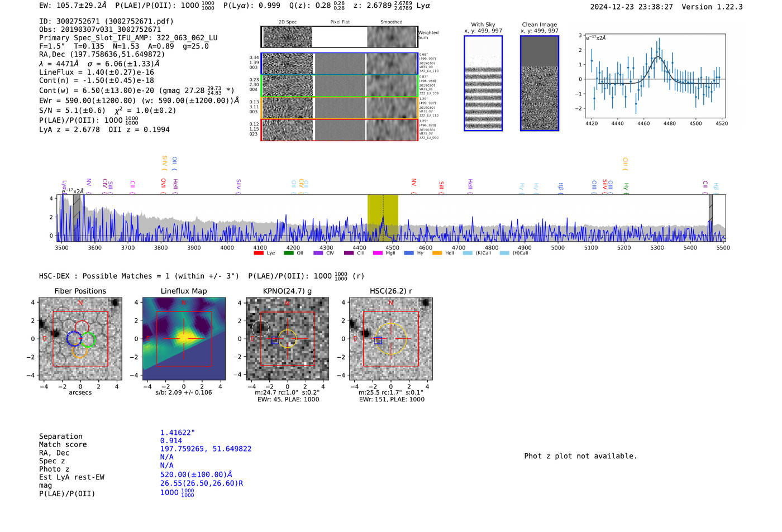Open the With Sky fiber cutout
Image resolution: width=782 pixels, height=532 pixels.
point(483,83)
